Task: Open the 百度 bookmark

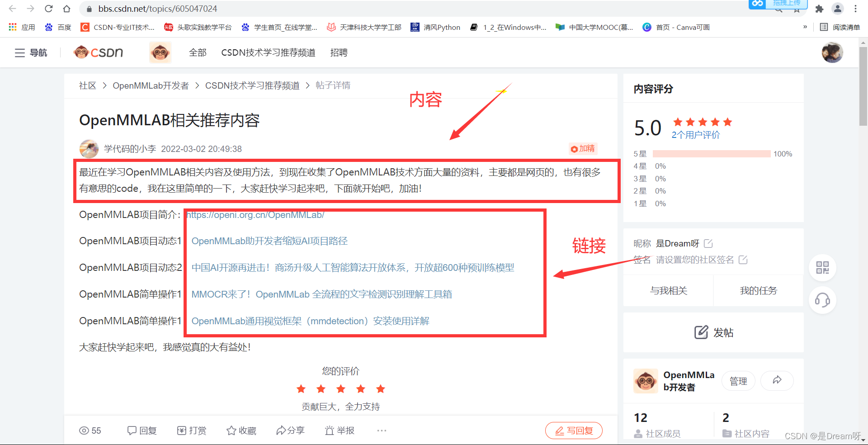Action: coord(58,27)
